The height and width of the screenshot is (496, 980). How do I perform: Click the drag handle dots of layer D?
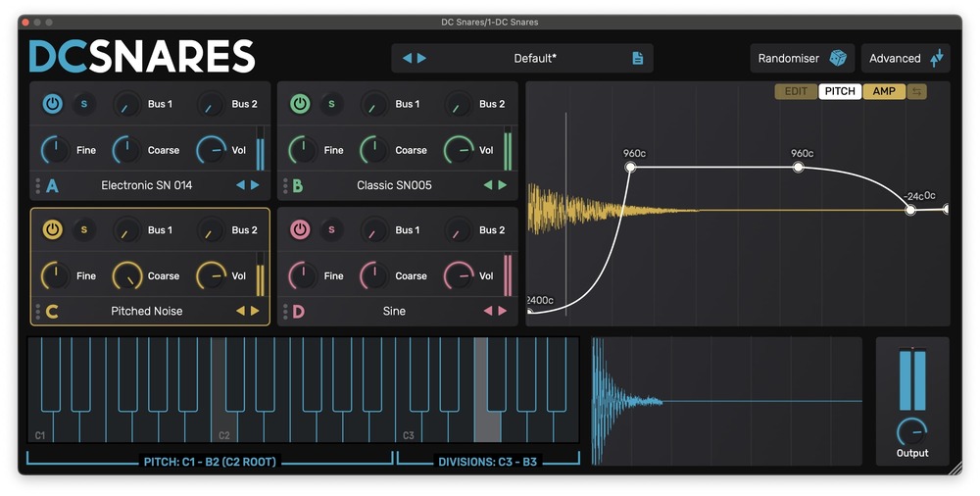click(x=285, y=311)
